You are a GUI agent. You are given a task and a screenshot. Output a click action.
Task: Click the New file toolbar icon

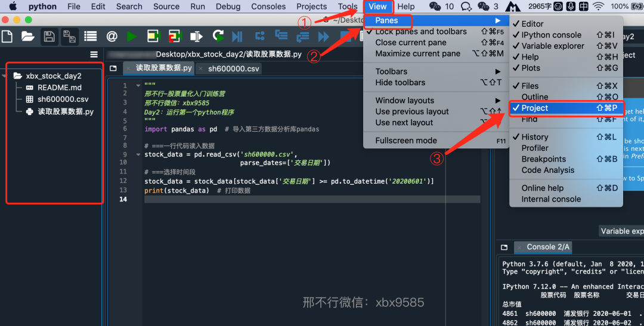(x=7, y=36)
